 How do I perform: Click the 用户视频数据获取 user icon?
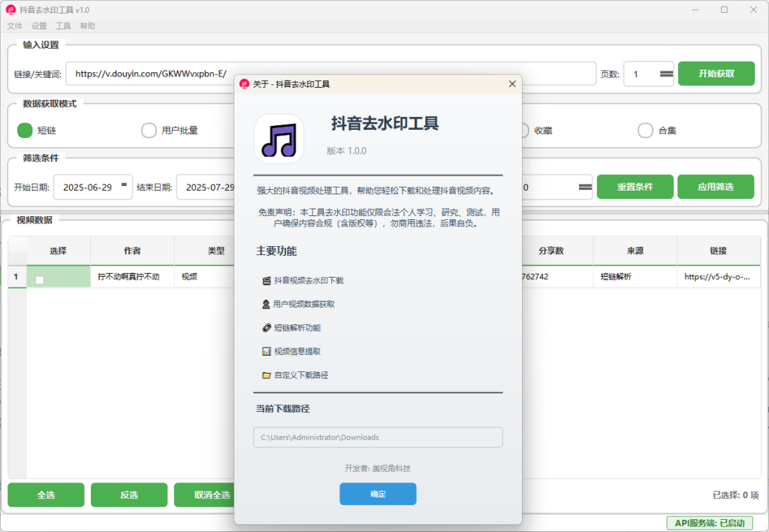tap(265, 304)
